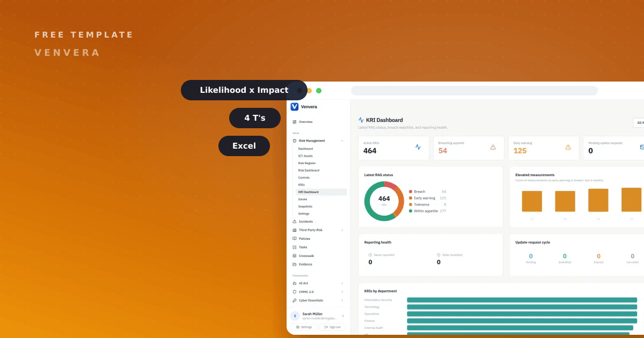The height and width of the screenshot is (338, 644).
Task: Expand the AI Act framework
Action: (x=342, y=283)
